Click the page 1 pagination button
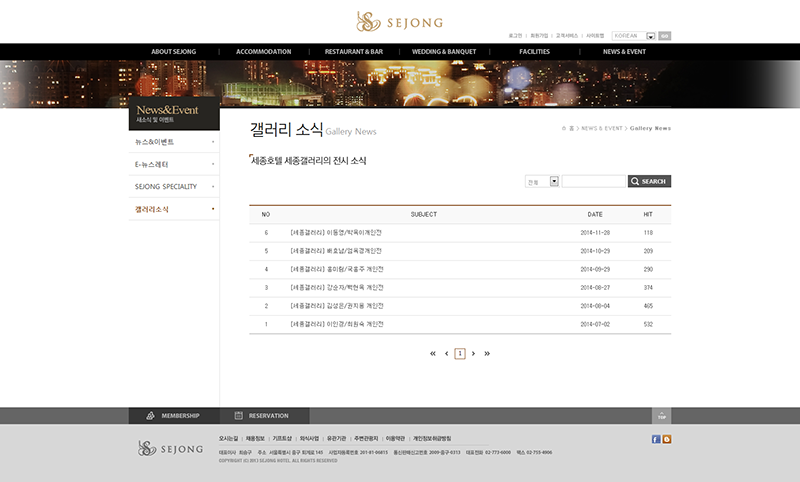800x482 pixels. coord(460,353)
